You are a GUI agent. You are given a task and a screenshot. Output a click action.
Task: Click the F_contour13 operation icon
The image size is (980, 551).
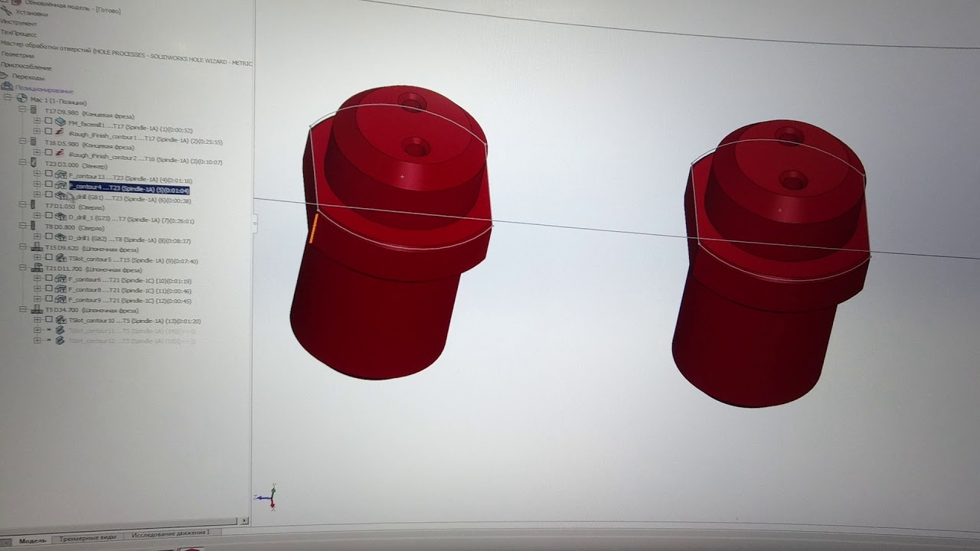click(x=60, y=175)
